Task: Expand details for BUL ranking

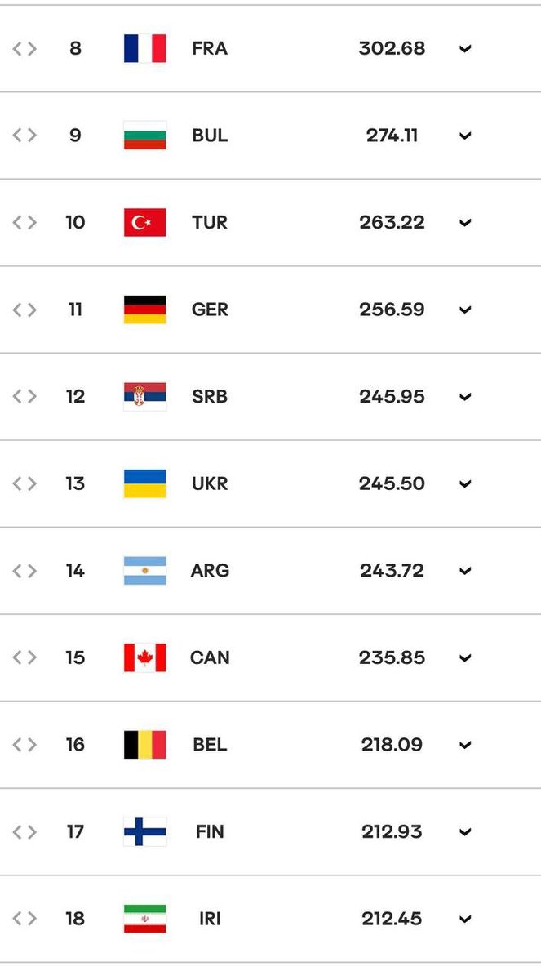Action: [465, 136]
